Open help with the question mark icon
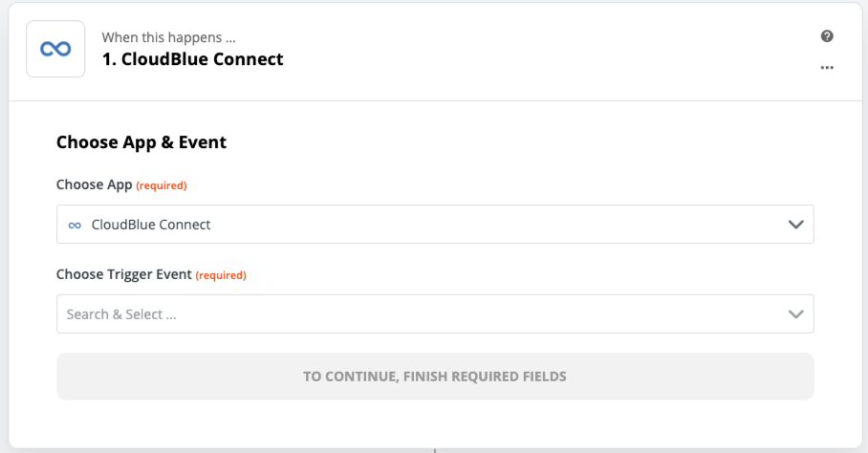This screenshot has width=868, height=453. coord(827,36)
